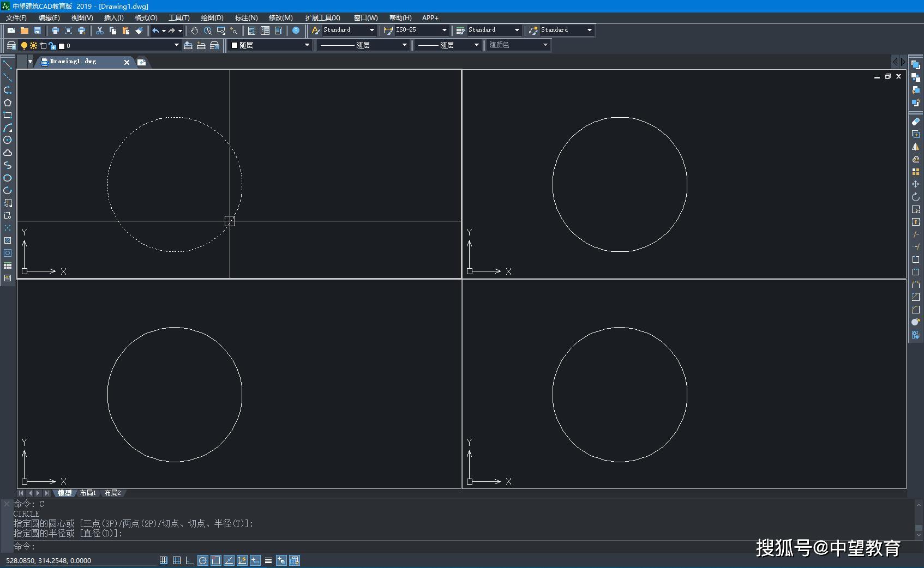Open the 文件(F) menu
The height and width of the screenshot is (568, 924).
point(16,18)
